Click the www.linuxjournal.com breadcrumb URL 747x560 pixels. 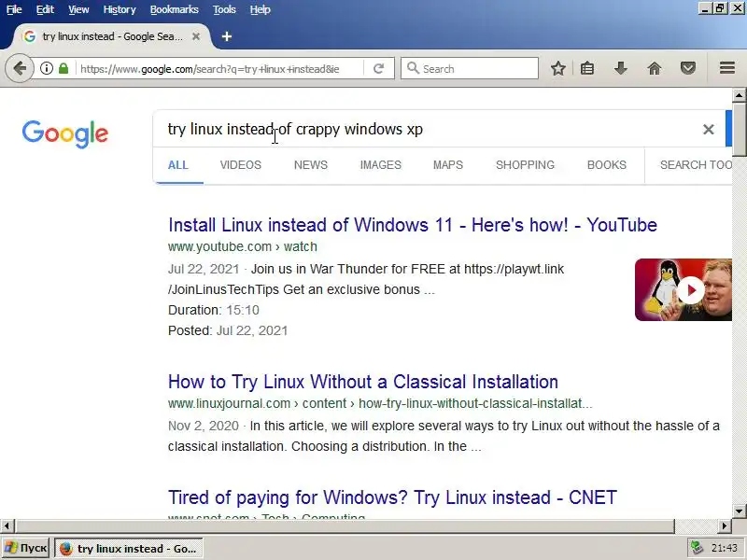pos(380,403)
